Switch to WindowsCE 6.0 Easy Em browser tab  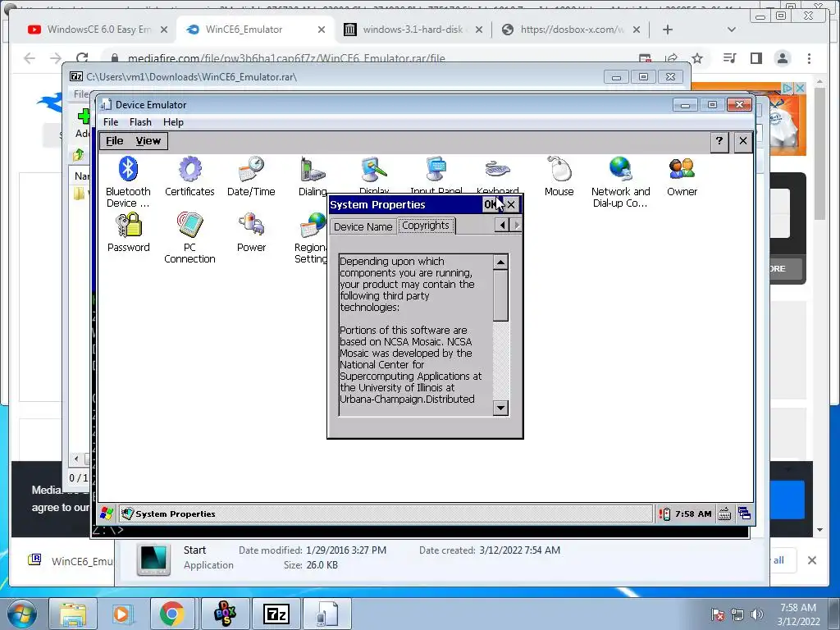(98, 30)
